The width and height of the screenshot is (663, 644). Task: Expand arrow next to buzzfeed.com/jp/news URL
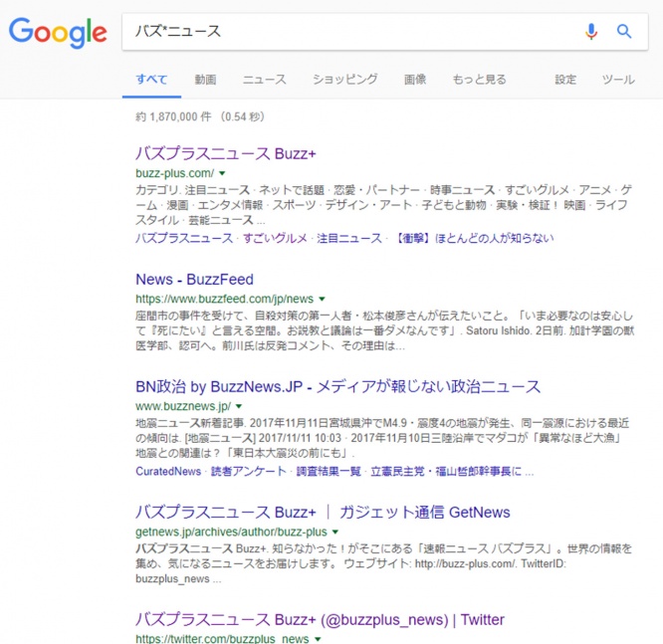point(323,299)
